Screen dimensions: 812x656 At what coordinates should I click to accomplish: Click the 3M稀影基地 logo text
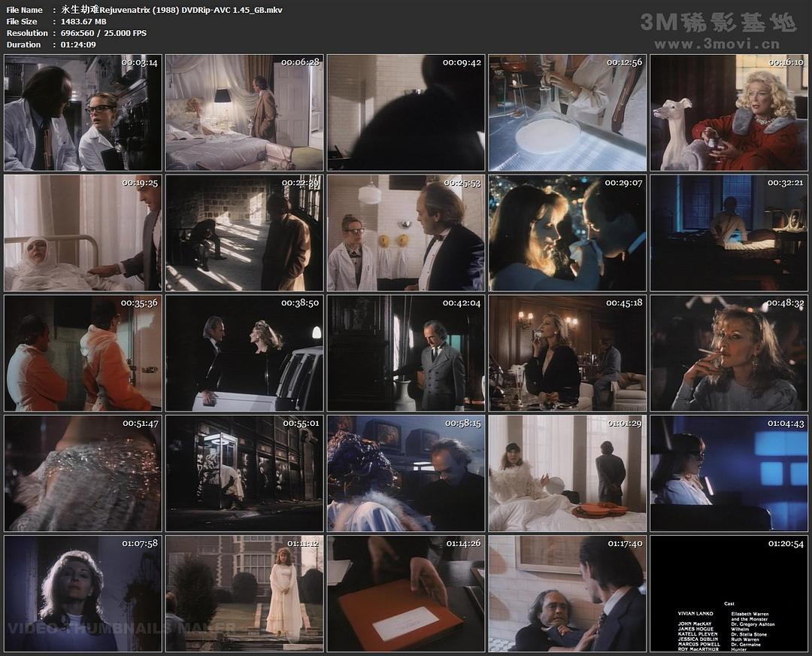tap(717, 23)
